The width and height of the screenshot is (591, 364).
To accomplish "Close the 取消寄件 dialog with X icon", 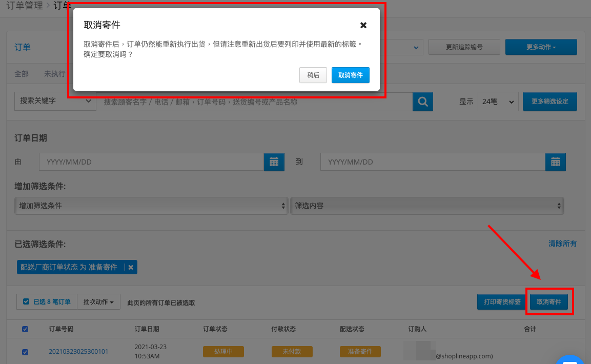I will (x=363, y=25).
